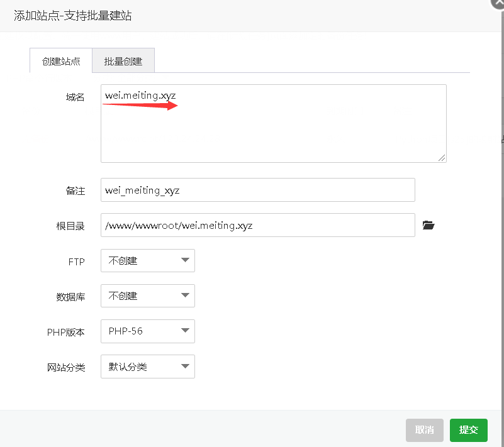The image size is (504, 447).
Task: Switch to the 批量创建 tab
Action: click(x=123, y=60)
